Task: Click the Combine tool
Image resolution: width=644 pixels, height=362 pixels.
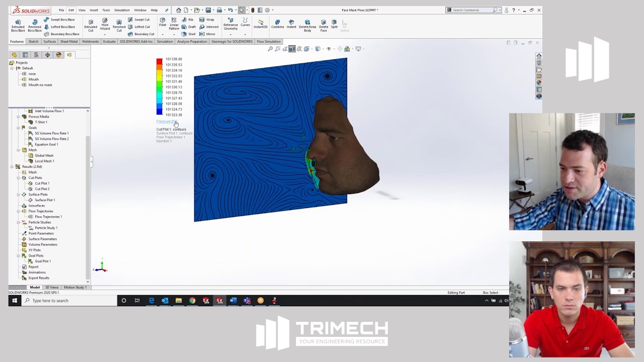Action: [x=277, y=24]
